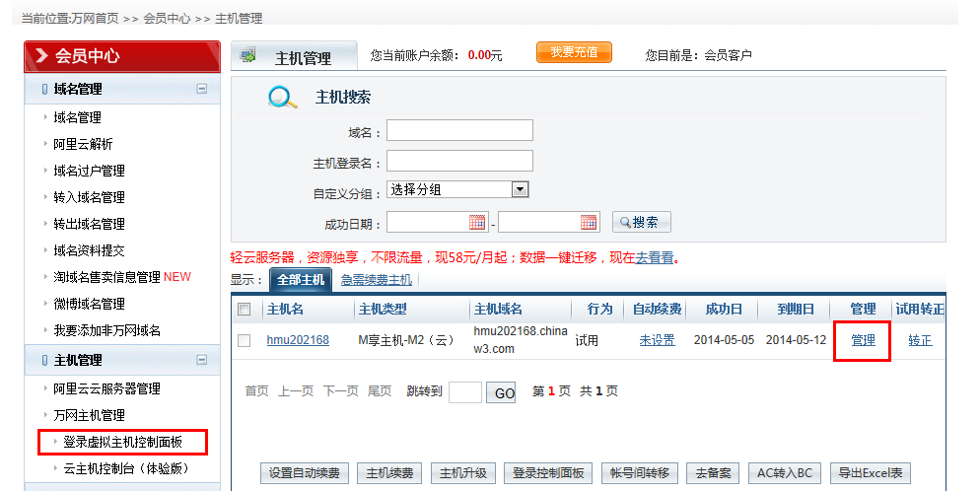
Task: Open 阿里云解析 in the sidebar
Action: [x=83, y=144]
